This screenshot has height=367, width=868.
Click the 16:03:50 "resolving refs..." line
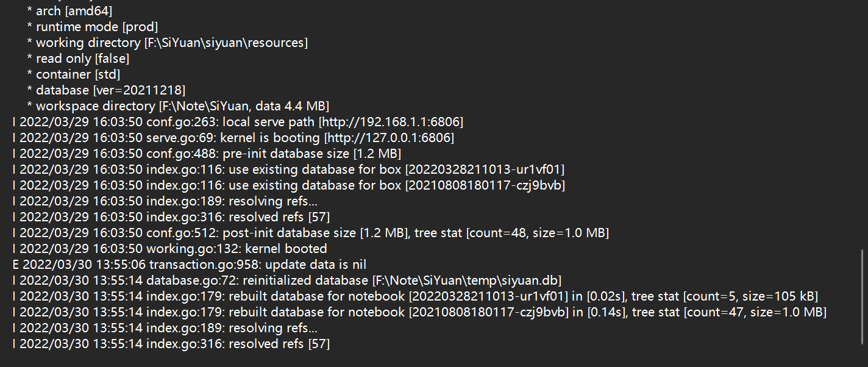coord(166,201)
